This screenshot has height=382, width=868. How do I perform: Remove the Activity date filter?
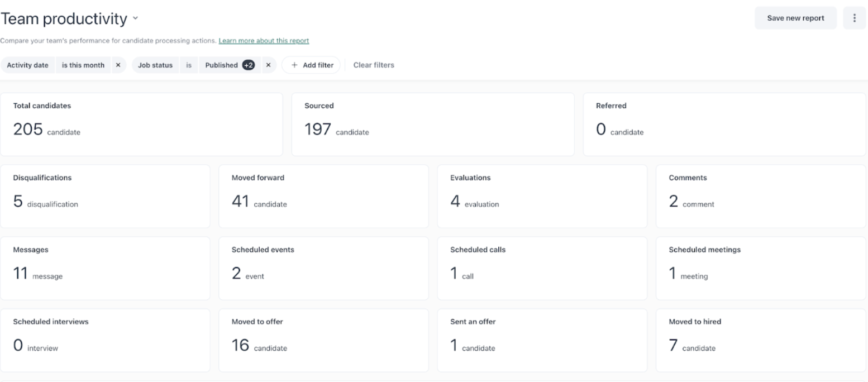tap(118, 65)
